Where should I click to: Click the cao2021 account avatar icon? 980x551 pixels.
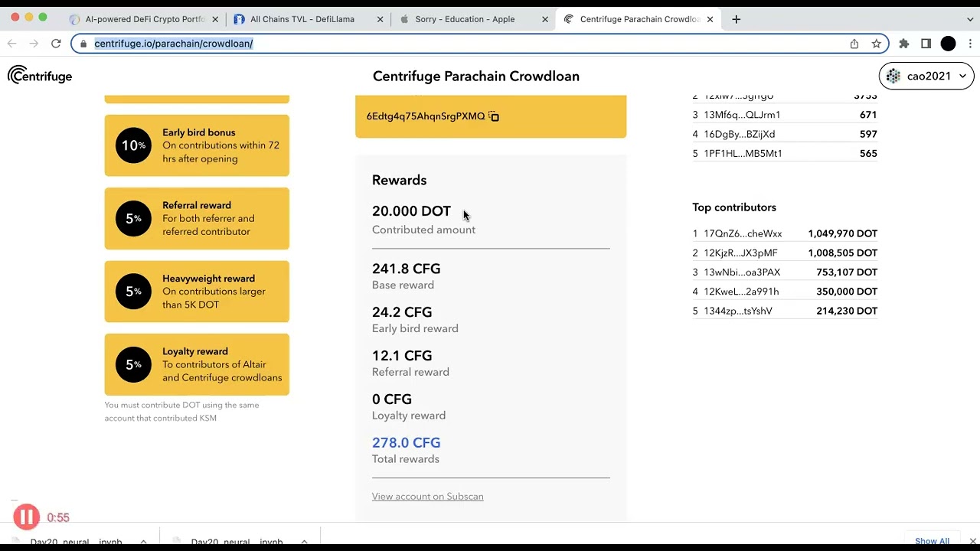(x=893, y=76)
